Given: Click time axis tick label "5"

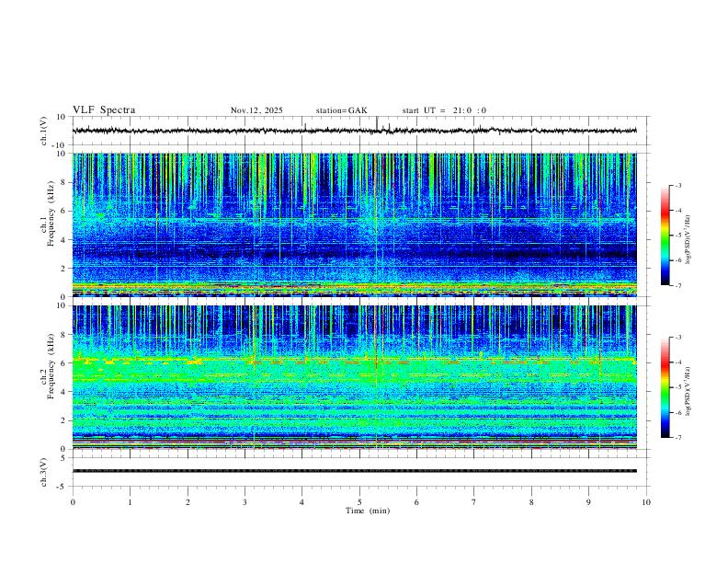Looking at the screenshot, I should click(x=359, y=502).
